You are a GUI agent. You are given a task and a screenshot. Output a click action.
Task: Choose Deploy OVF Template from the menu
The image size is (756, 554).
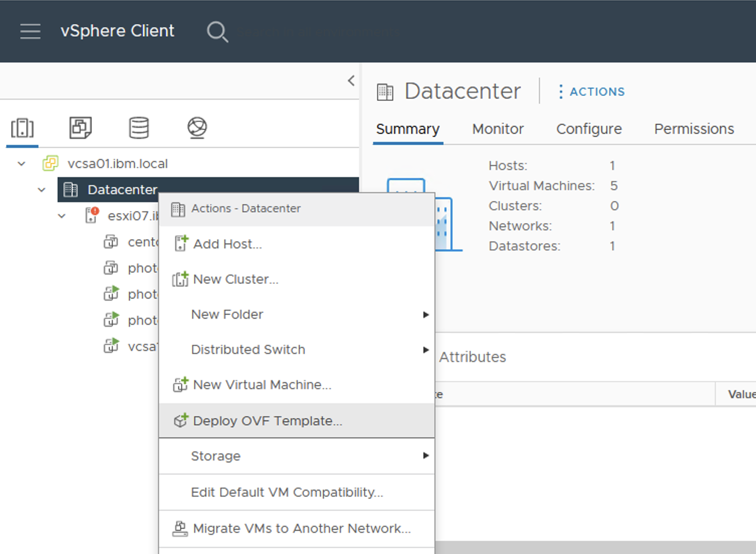[267, 421]
